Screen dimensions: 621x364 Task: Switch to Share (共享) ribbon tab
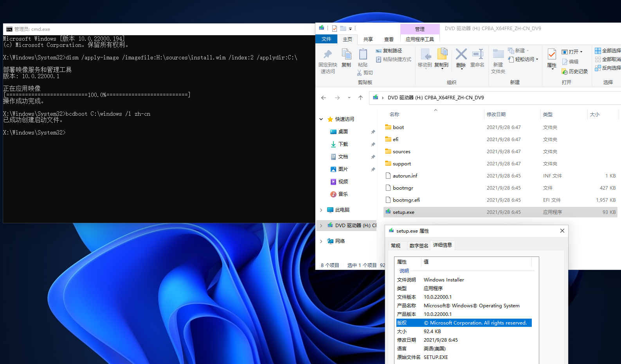pos(368,39)
